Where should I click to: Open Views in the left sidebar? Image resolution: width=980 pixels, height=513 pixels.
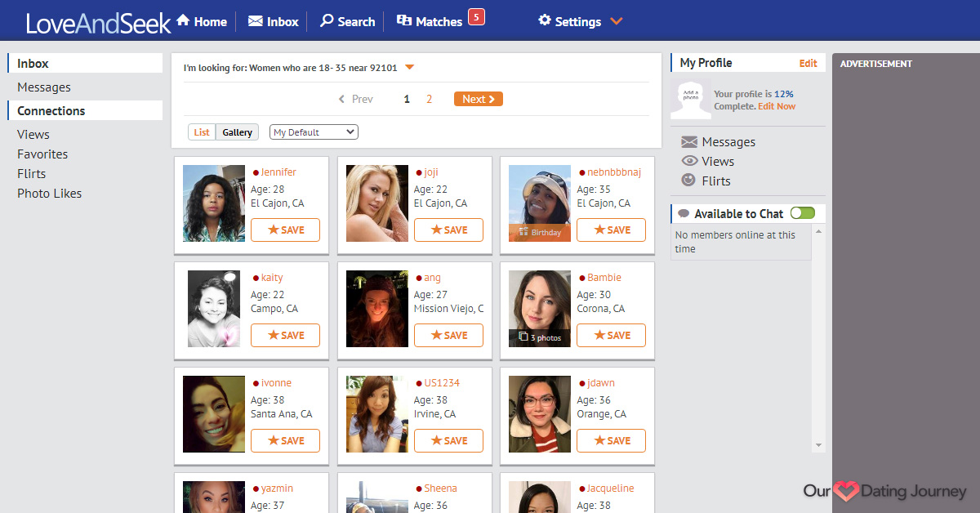[x=33, y=135]
